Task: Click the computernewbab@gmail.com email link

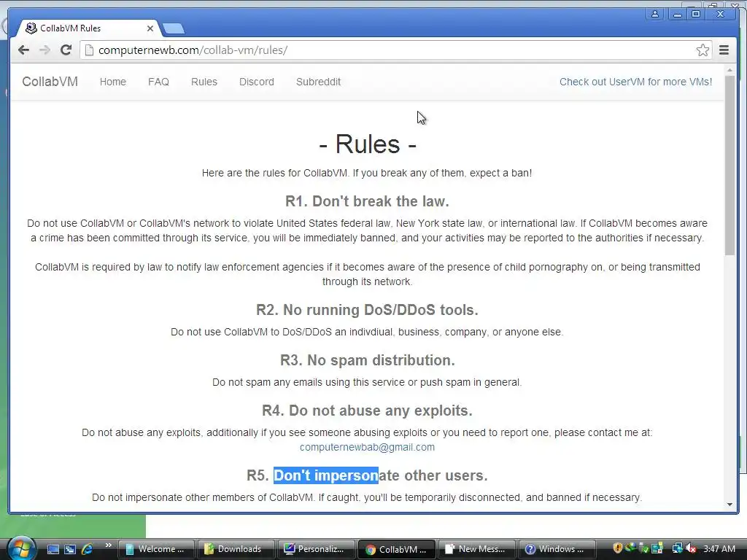Action: [x=368, y=447]
